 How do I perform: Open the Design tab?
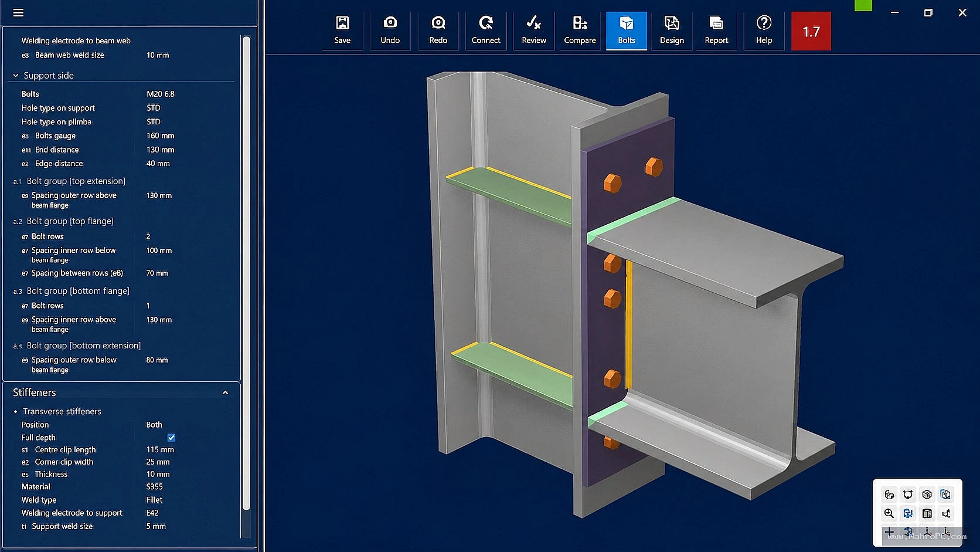(672, 31)
